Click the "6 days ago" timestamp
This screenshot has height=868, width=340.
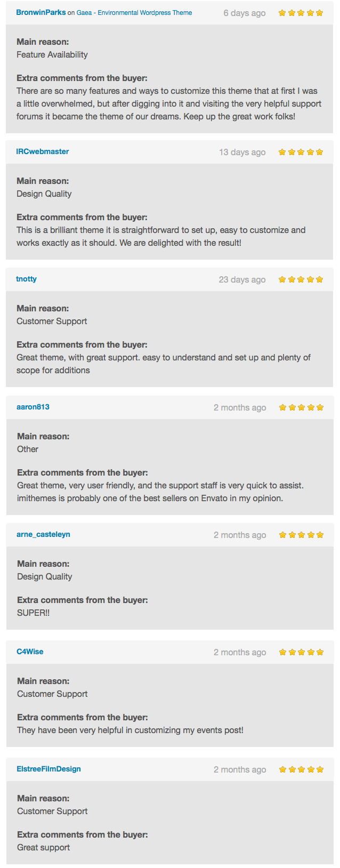(x=244, y=13)
